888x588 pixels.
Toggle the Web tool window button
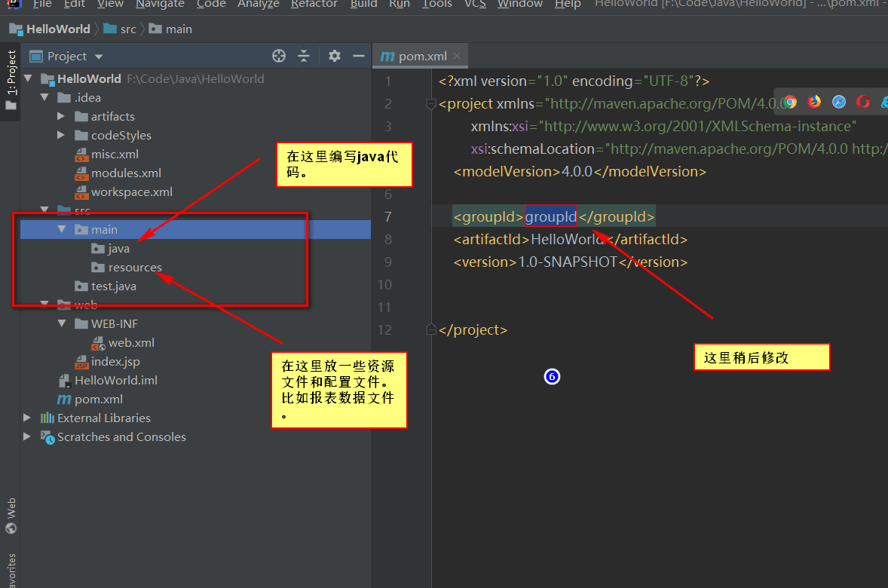[10, 509]
